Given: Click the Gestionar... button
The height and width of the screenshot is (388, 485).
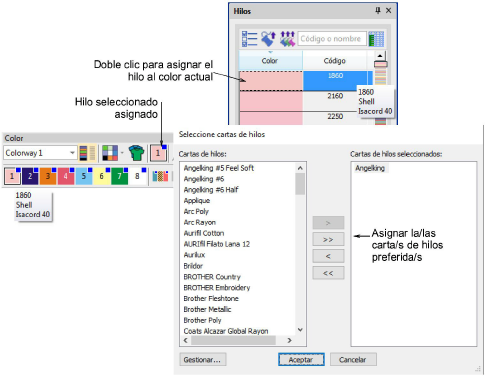Looking at the screenshot, I should [202, 360].
